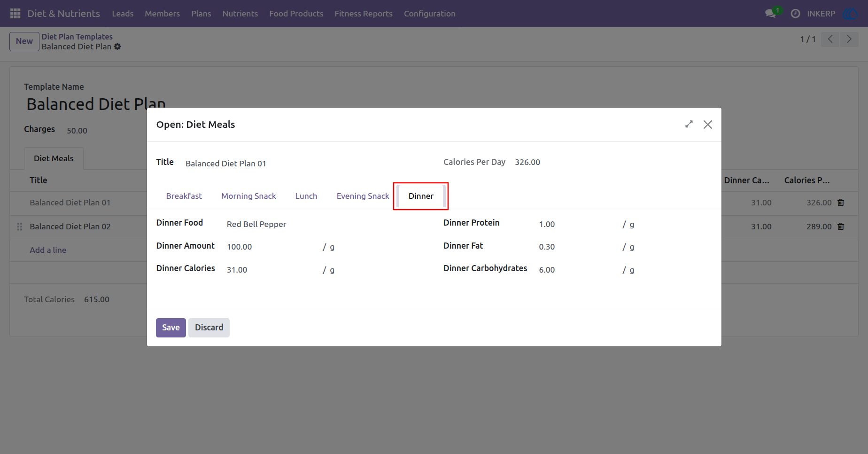Delete the Balanced Diet Plan 01 row
Image resolution: width=868 pixels, height=454 pixels.
[841, 203]
